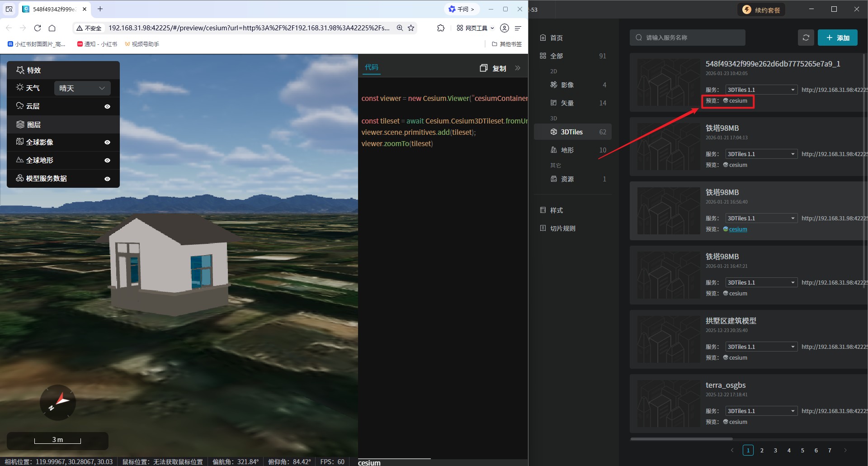This screenshot has width=868, height=466.
Task: Bookmark this page with the star icon
Action: (411, 28)
